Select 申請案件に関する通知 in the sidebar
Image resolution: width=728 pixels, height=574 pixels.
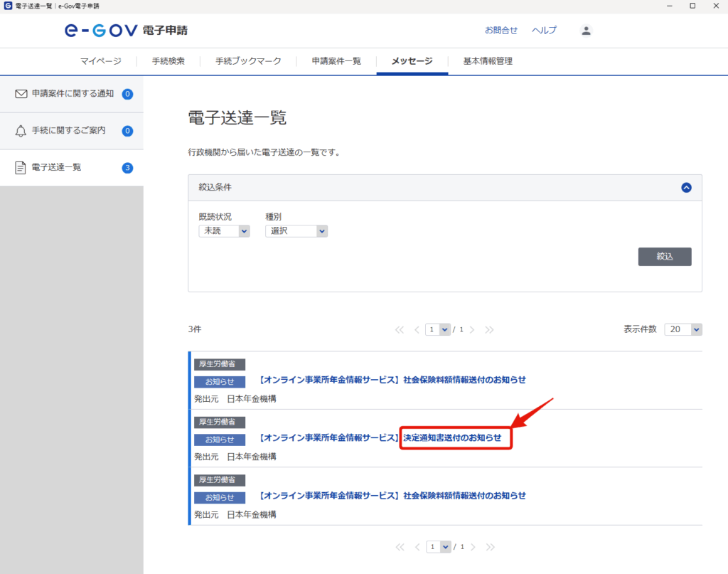pyautogui.click(x=72, y=94)
